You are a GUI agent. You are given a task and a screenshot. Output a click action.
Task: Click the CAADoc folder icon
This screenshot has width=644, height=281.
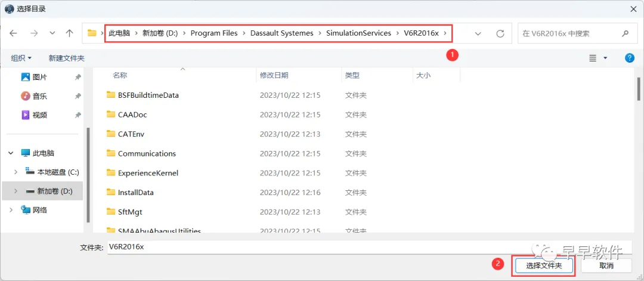tap(111, 114)
